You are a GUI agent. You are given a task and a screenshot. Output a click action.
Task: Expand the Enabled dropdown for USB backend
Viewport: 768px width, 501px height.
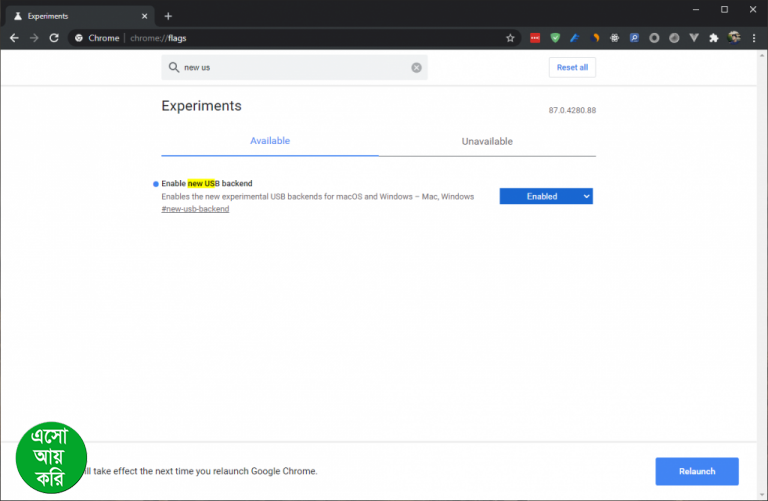546,196
